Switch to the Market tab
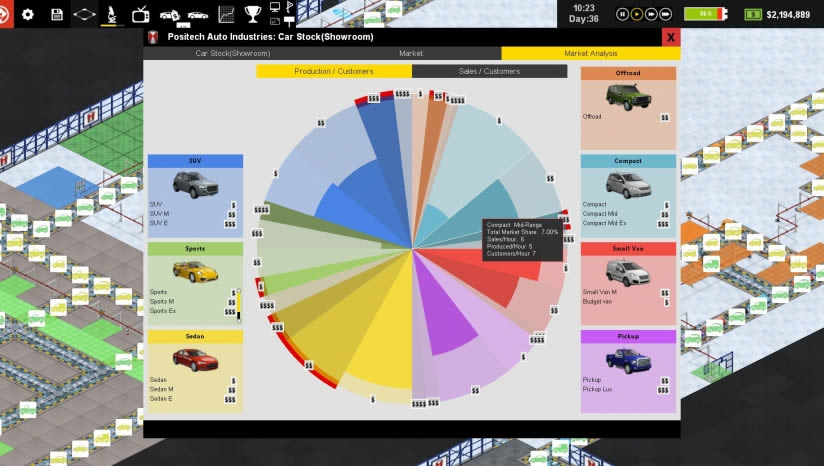 [x=411, y=53]
